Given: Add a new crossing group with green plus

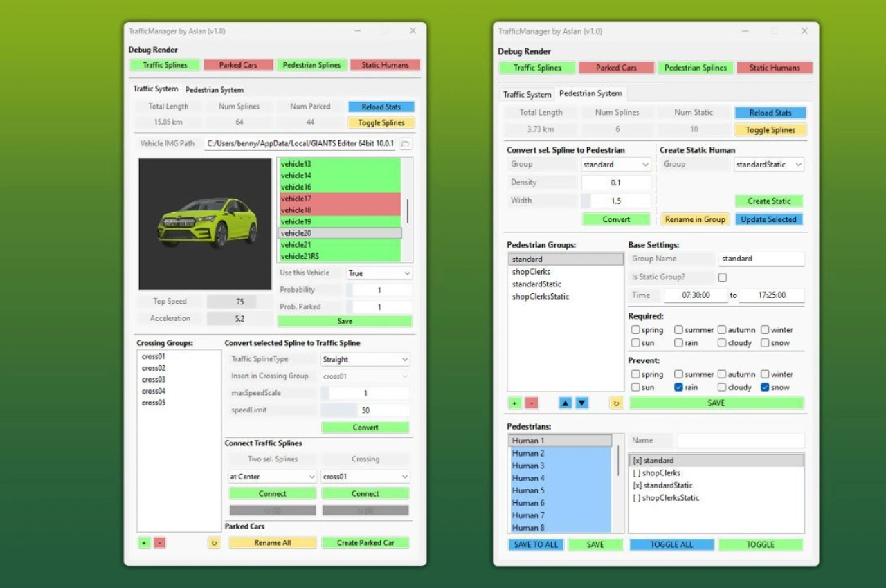Looking at the screenshot, I should pyautogui.click(x=143, y=543).
